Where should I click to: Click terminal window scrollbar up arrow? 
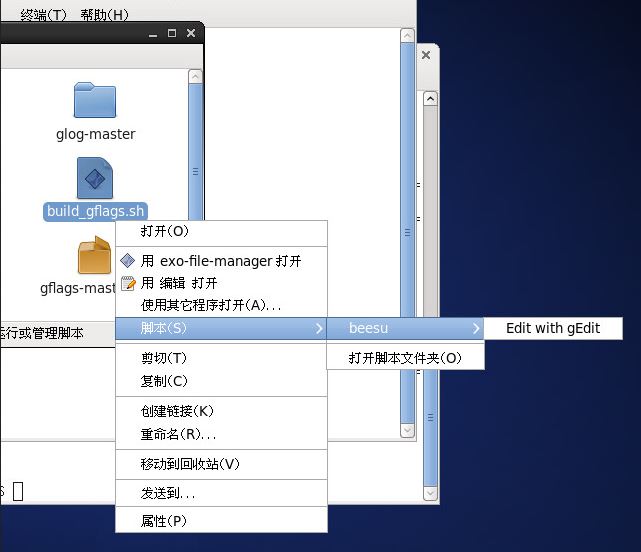[407, 36]
